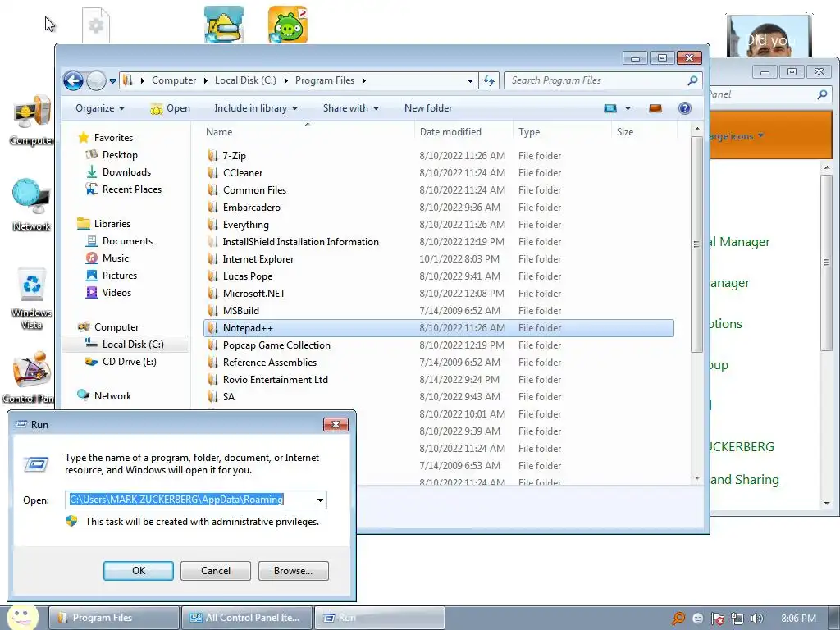The height and width of the screenshot is (630, 840).
Task: Click the change view icon
Action: 610,108
